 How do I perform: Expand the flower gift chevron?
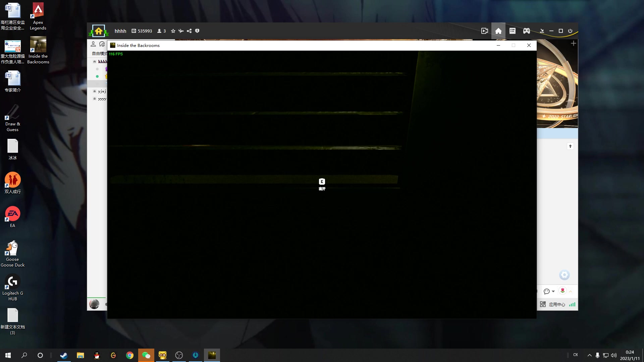tap(571, 291)
